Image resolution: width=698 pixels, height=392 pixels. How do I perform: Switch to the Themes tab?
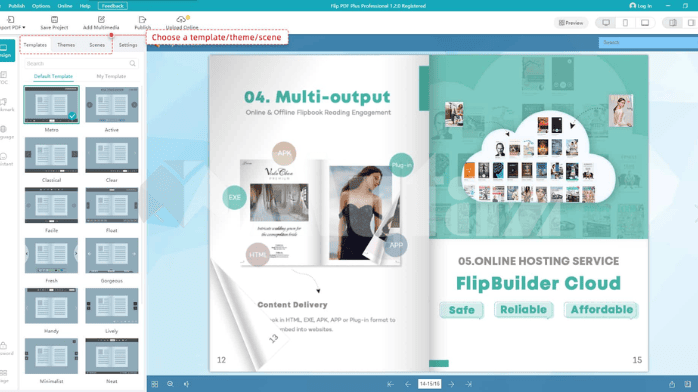(x=66, y=45)
